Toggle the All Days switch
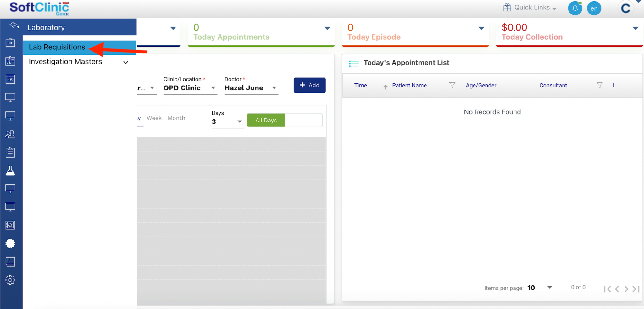Image resolution: width=644 pixels, height=309 pixels. tap(284, 120)
